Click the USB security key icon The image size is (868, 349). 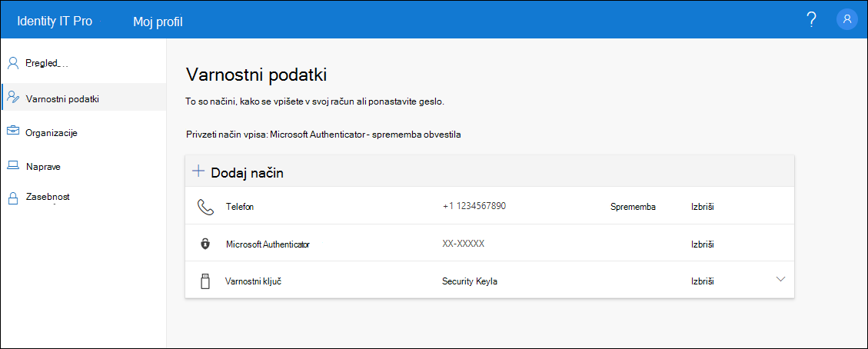(205, 281)
